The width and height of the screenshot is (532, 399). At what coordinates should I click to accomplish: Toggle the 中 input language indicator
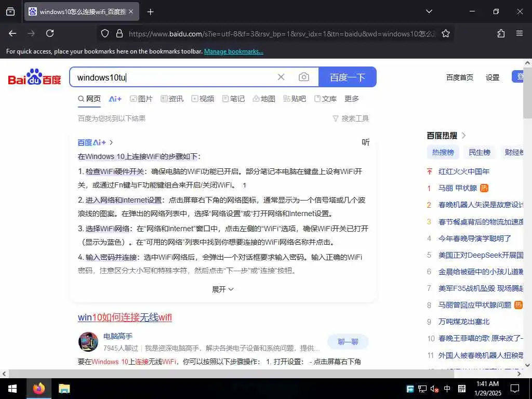(x=447, y=389)
